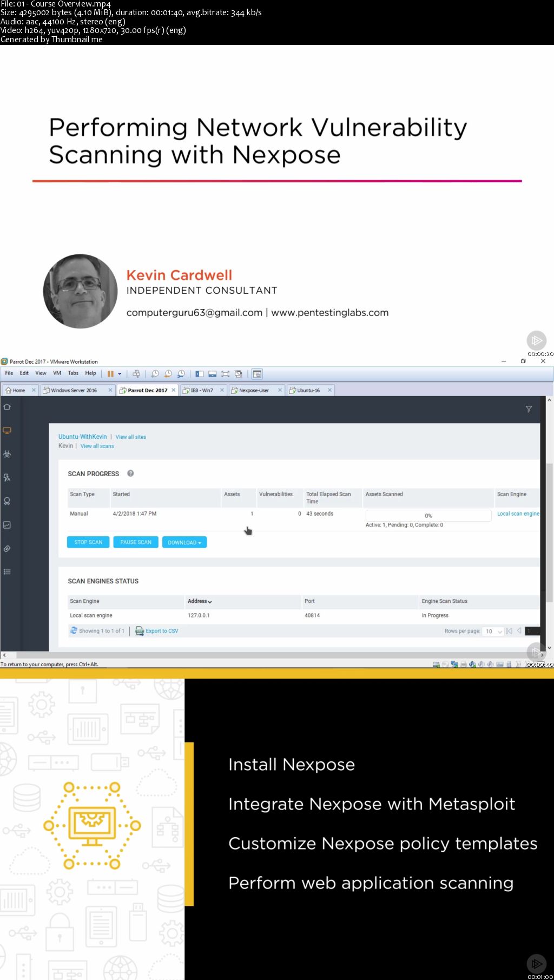
Task: Click the Export to CSV file icon
Action: [x=140, y=631]
